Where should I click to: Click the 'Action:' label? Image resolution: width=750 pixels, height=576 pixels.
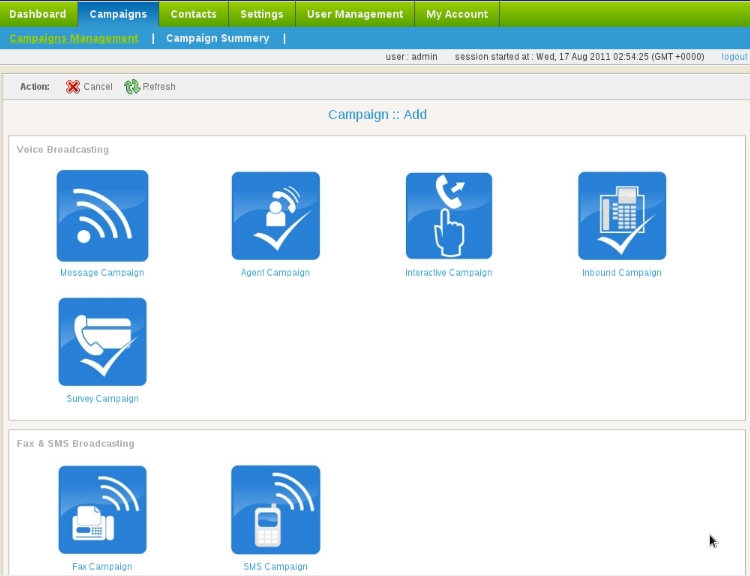[x=35, y=87]
